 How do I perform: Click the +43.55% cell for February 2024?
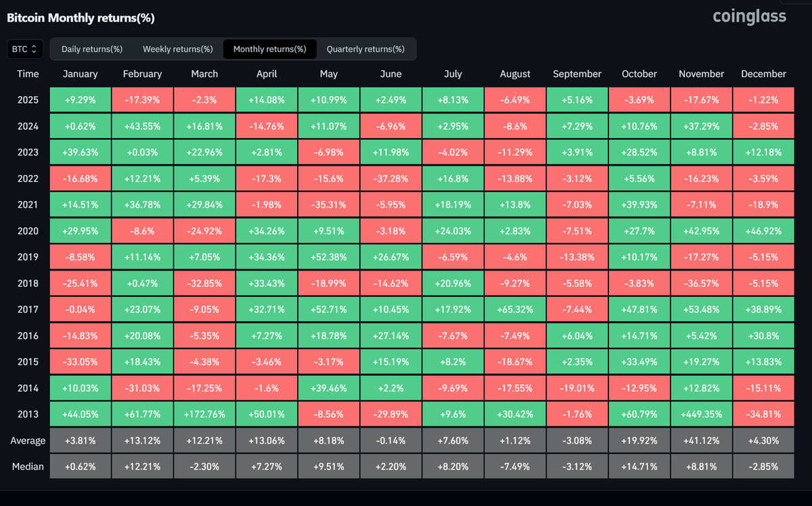pyautogui.click(x=142, y=127)
